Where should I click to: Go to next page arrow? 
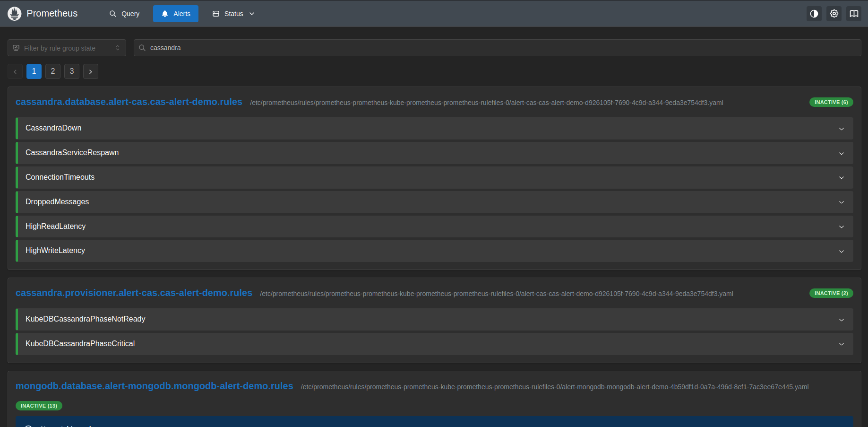(91, 71)
